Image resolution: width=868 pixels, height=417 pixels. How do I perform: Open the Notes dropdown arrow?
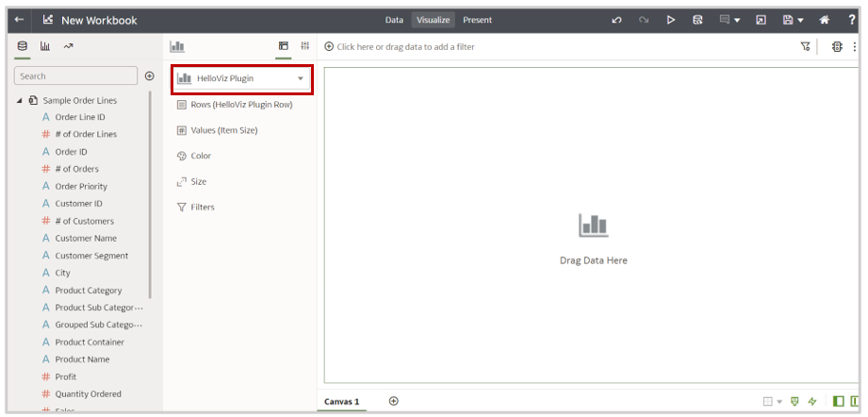737,21
